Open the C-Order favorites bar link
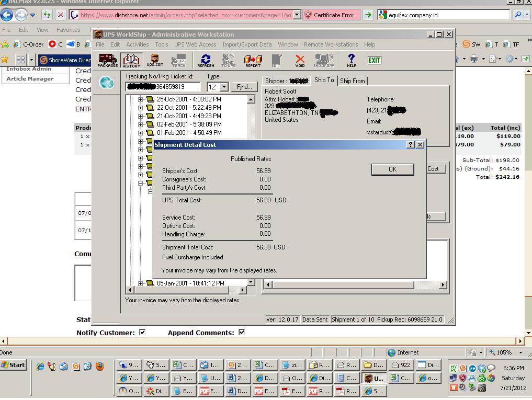 point(29,44)
